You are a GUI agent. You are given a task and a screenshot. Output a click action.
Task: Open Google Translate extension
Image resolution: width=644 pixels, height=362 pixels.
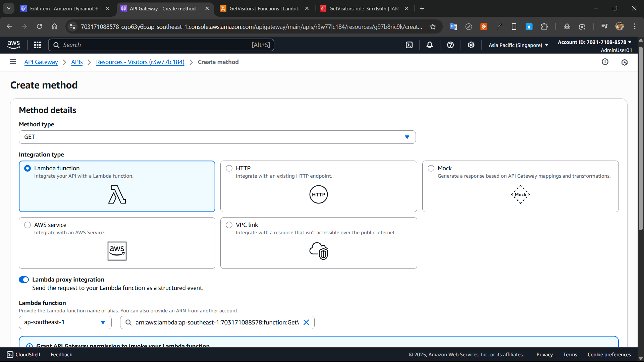point(453,26)
